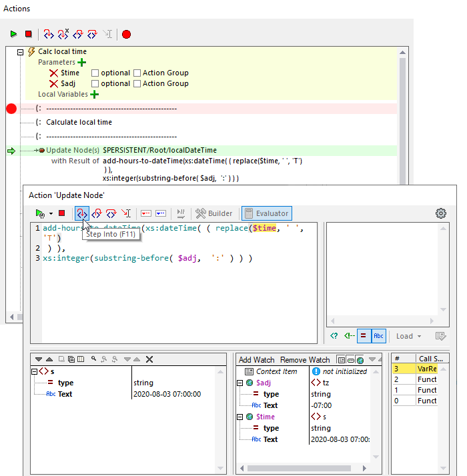Open settings with the gear icon

[x=440, y=213]
